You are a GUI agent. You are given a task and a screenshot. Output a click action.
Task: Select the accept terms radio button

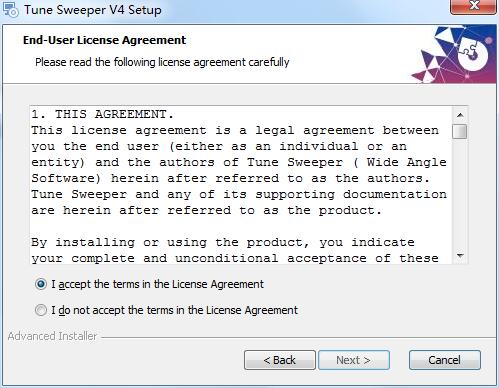click(x=41, y=284)
